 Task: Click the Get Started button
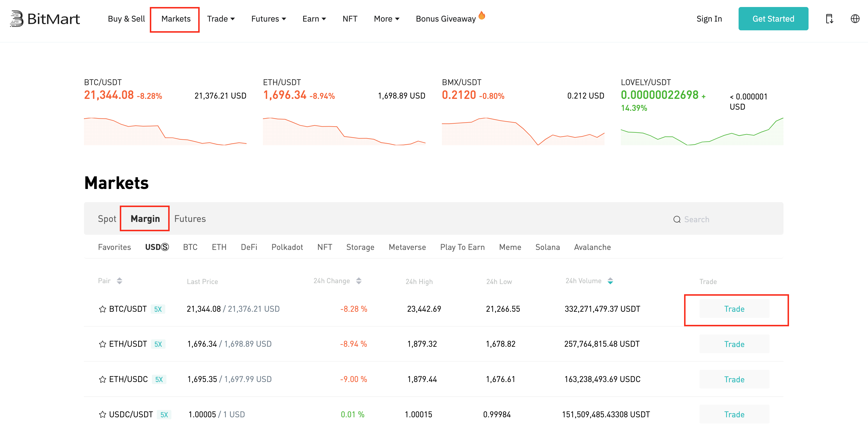(773, 19)
